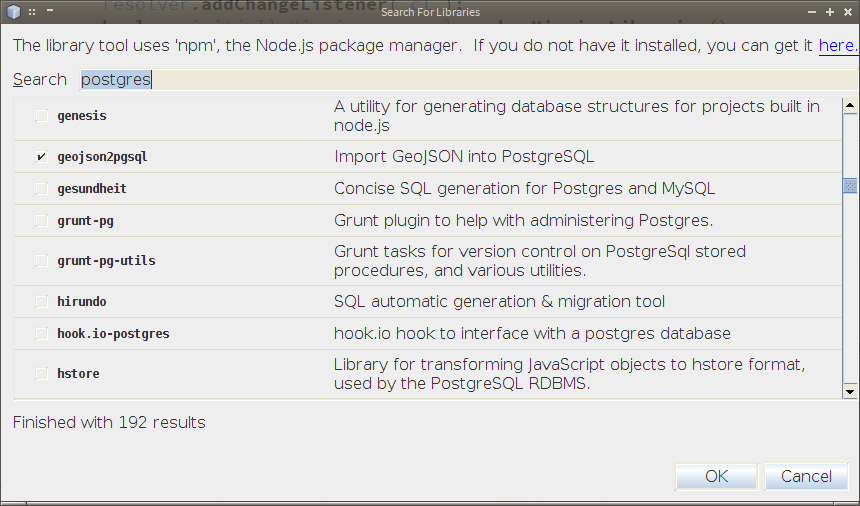The width and height of the screenshot is (860, 506).
Task: Click the cube window icon in title bar
Action: click(x=14, y=12)
